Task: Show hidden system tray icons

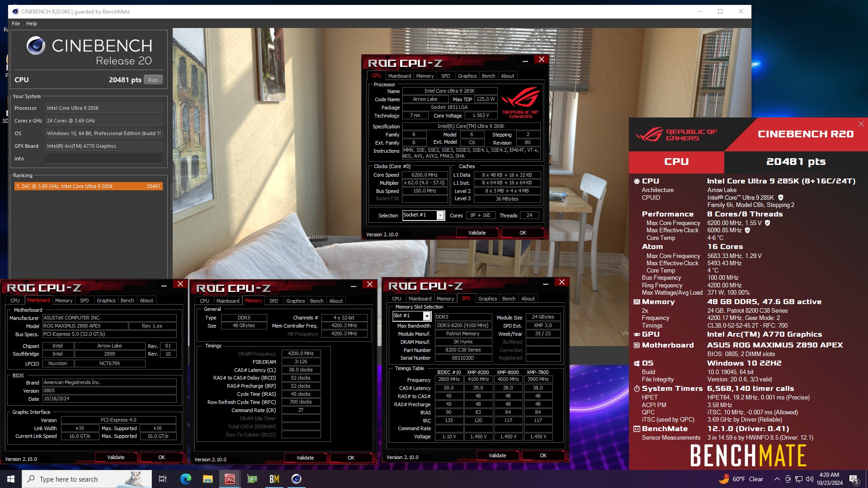Action: pos(777,479)
